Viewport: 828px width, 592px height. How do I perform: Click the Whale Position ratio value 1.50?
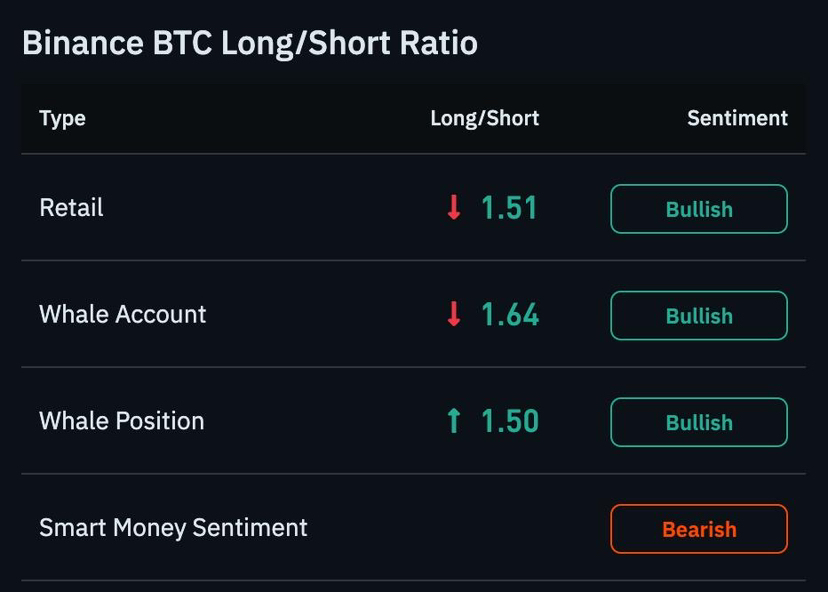point(510,421)
